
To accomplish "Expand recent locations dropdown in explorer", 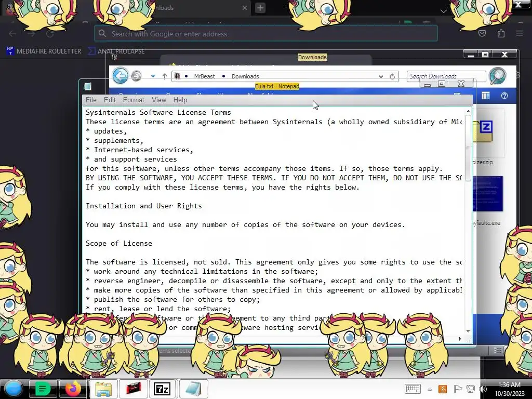I will click(153, 76).
